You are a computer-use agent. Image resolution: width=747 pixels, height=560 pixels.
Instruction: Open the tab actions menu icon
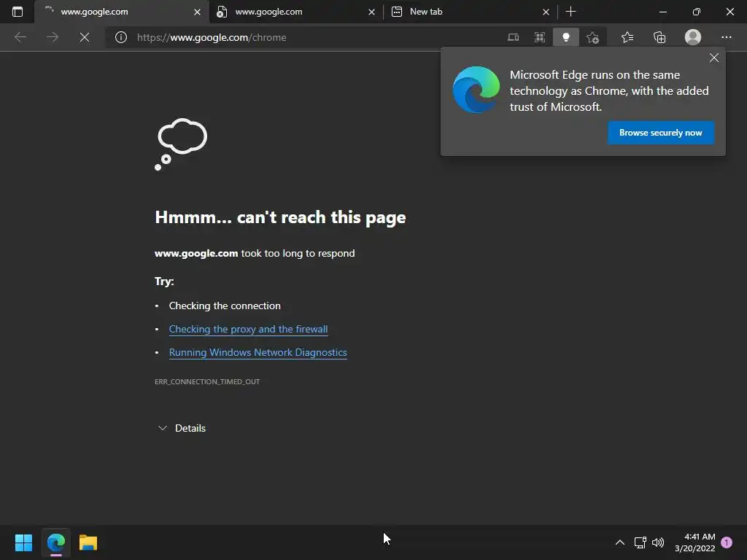coord(18,12)
